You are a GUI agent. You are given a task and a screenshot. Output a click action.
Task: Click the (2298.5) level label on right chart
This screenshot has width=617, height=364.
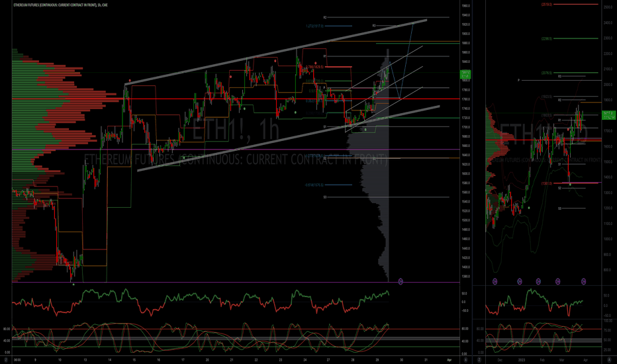(x=547, y=38)
